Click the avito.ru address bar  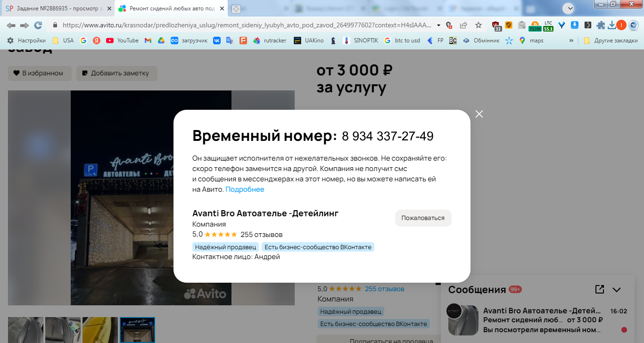[x=246, y=25]
